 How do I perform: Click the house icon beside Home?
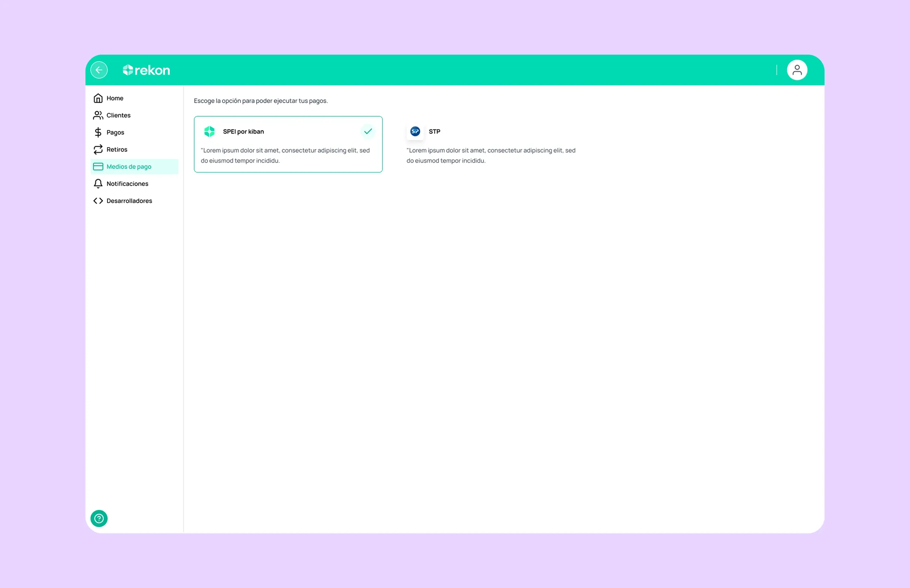(98, 98)
